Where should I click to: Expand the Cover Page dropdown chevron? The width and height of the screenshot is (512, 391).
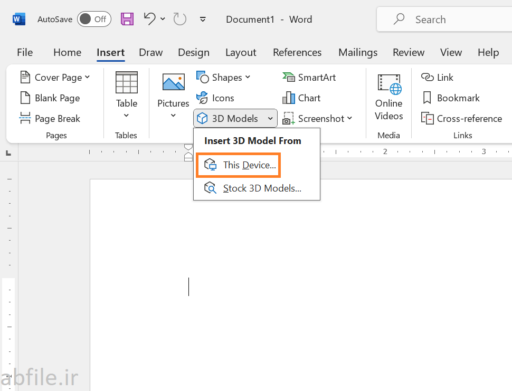[87, 77]
